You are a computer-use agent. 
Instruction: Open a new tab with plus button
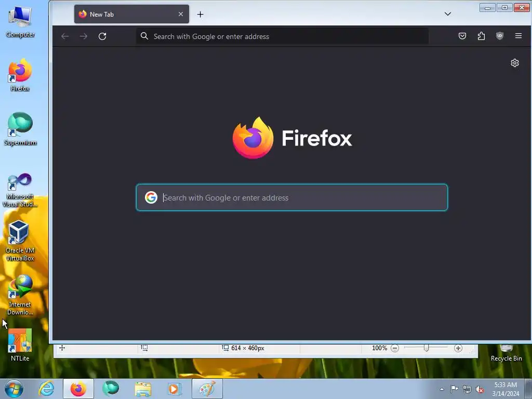point(200,14)
